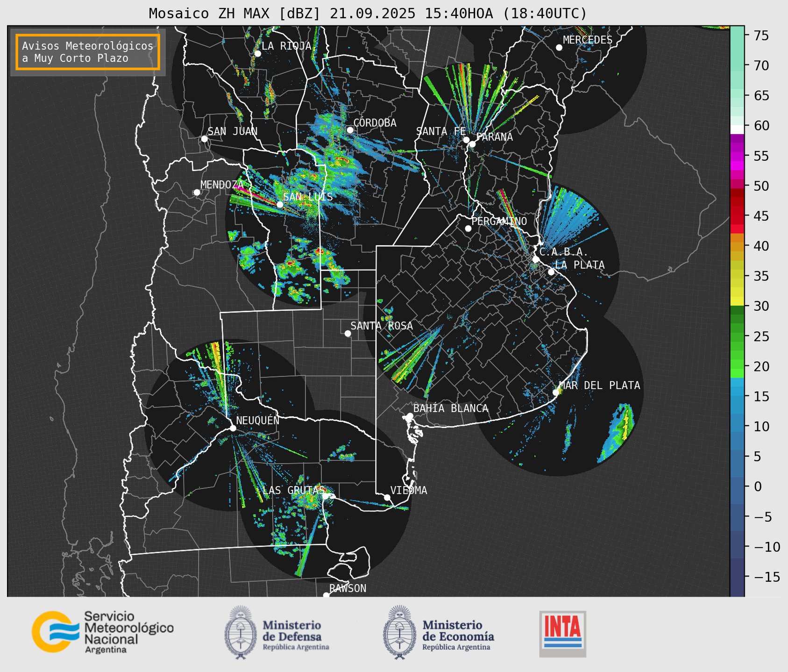The width and height of the screenshot is (788, 672).
Task: Pick the yellow 30 dBZ color on the scale
Action: coord(737,302)
